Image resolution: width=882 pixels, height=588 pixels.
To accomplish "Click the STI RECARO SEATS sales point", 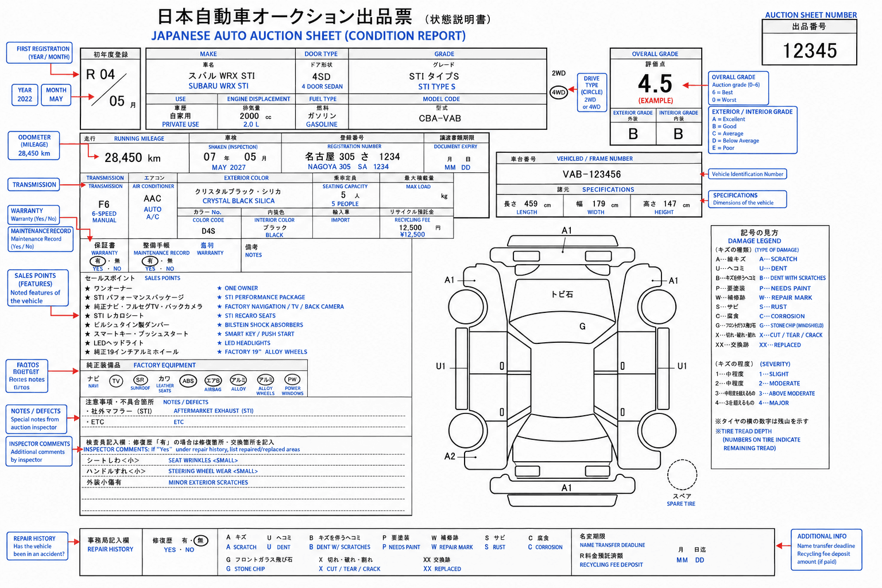I will click(x=250, y=316).
